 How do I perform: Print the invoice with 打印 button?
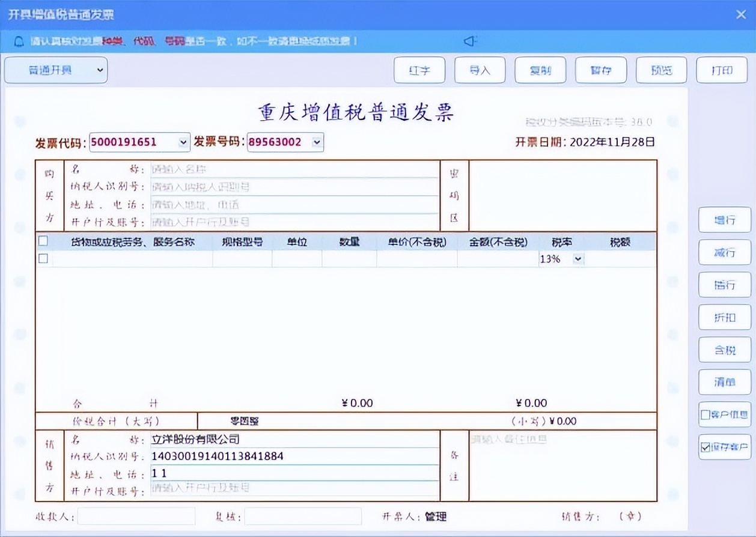pos(721,70)
